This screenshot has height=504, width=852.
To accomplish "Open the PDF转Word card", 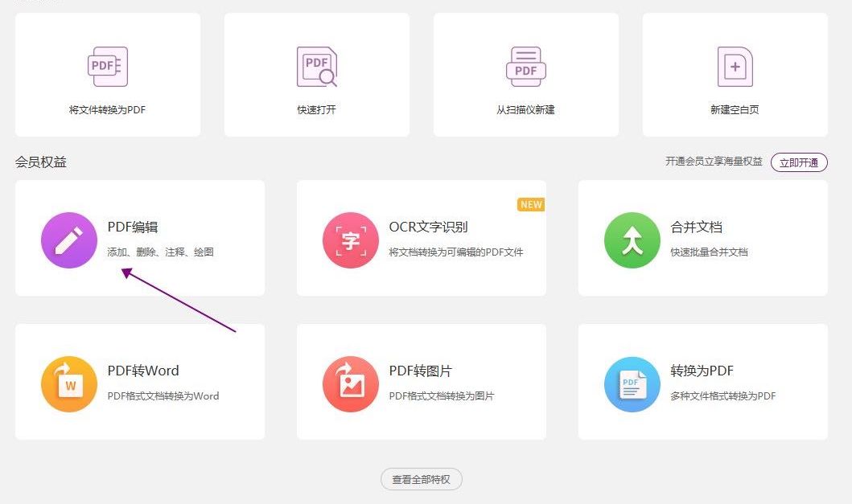I will coord(141,382).
